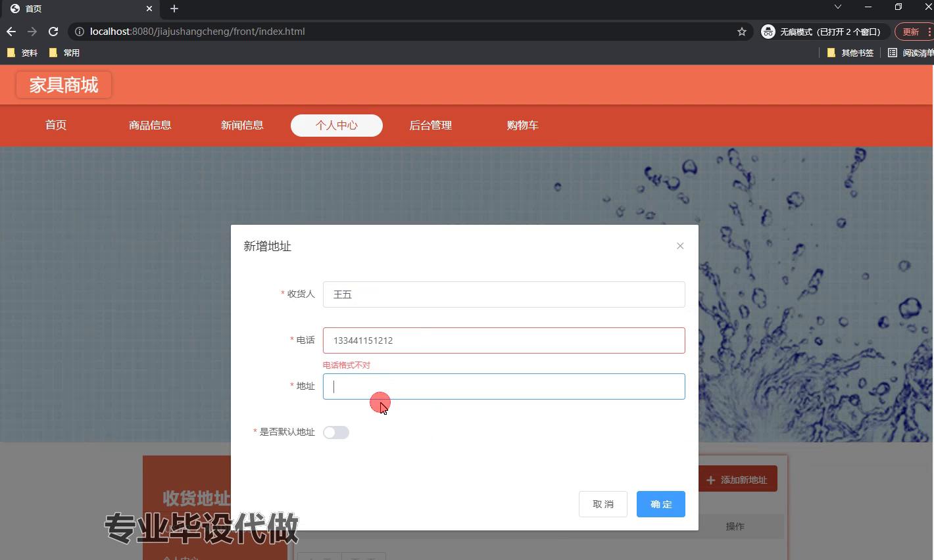Click the 电话 phone input field
This screenshot has width=934, height=560.
tap(504, 340)
